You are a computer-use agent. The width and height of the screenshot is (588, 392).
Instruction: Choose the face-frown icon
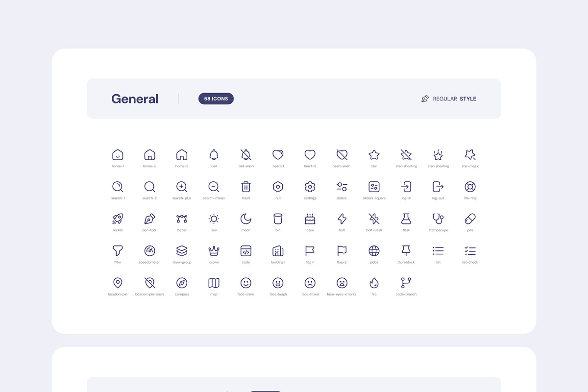tap(310, 283)
